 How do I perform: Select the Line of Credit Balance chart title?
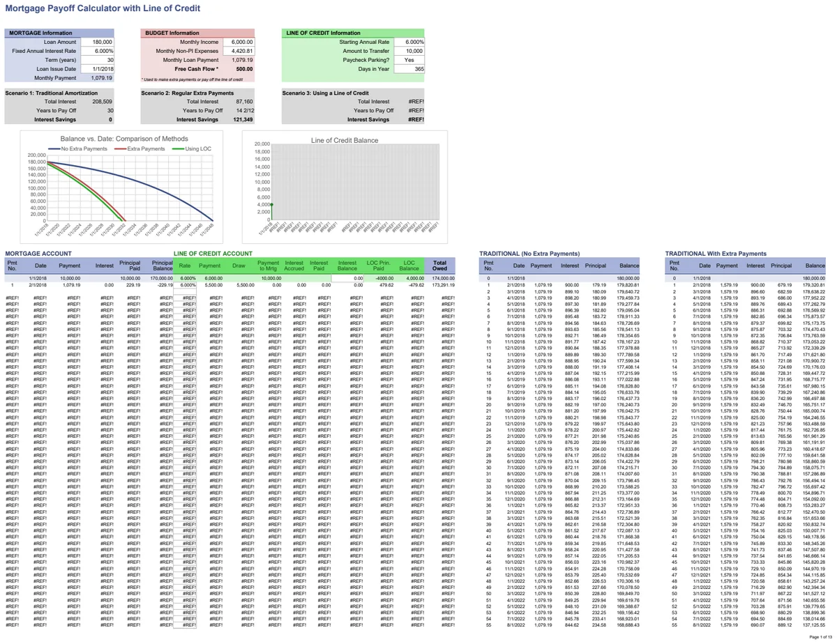[346, 141]
